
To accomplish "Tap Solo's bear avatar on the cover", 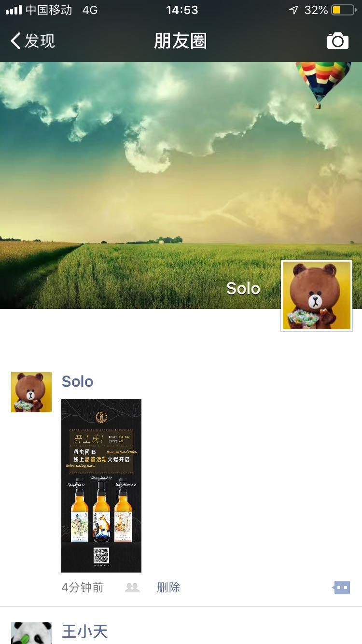I will 317,295.
